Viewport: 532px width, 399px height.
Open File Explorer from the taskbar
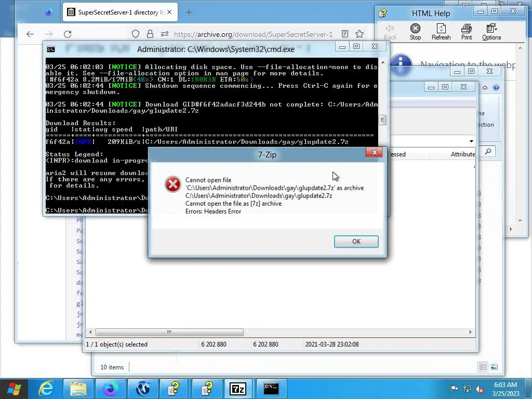78,389
